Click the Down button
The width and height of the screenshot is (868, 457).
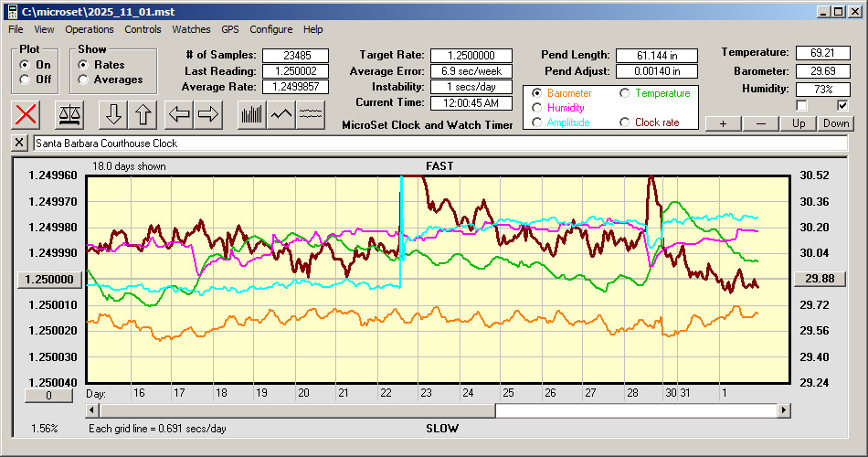835,123
